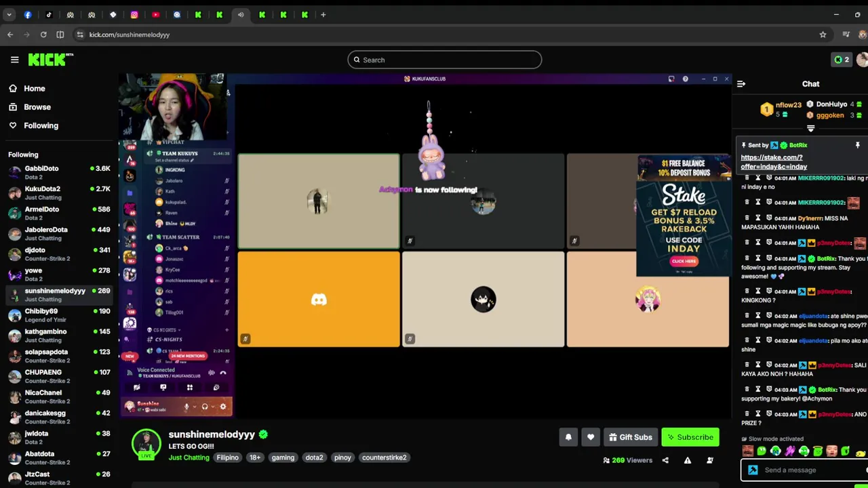The height and width of the screenshot is (488, 868).
Task: Open Following in sidebar
Action: [41, 125]
